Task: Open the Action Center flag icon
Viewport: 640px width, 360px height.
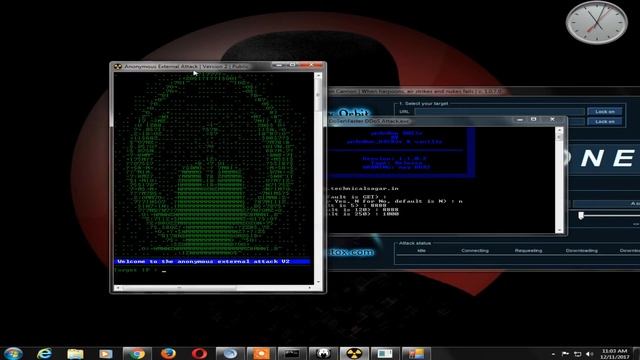Action: (565, 354)
